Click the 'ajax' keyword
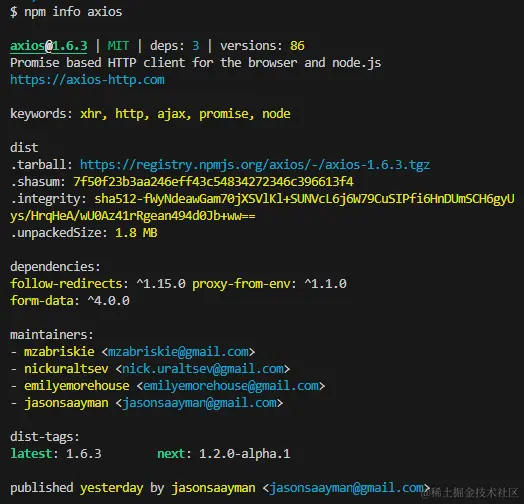 coord(171,114)
